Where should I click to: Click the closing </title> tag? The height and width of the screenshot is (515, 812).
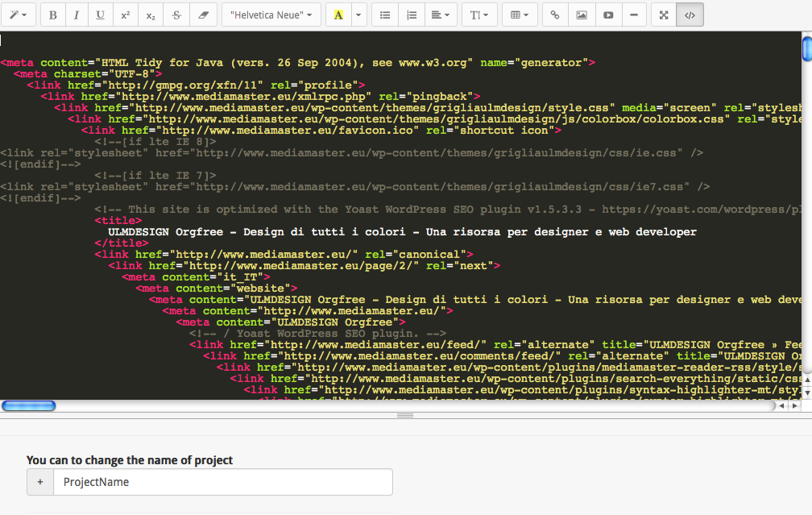(122, 243)
